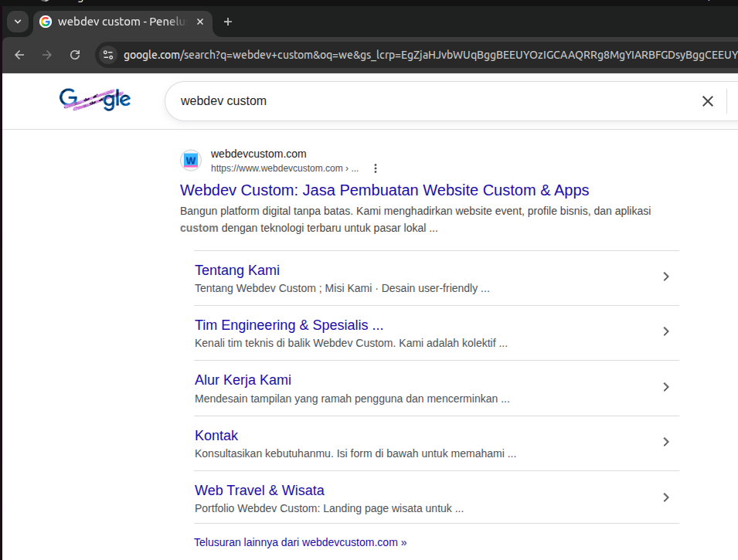The image size is (738, 560).
Task: Navigate back with the back arrow
Action: click(19, 55)
